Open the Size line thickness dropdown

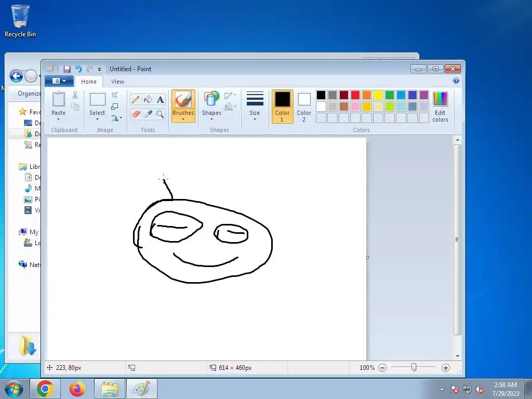255,106
